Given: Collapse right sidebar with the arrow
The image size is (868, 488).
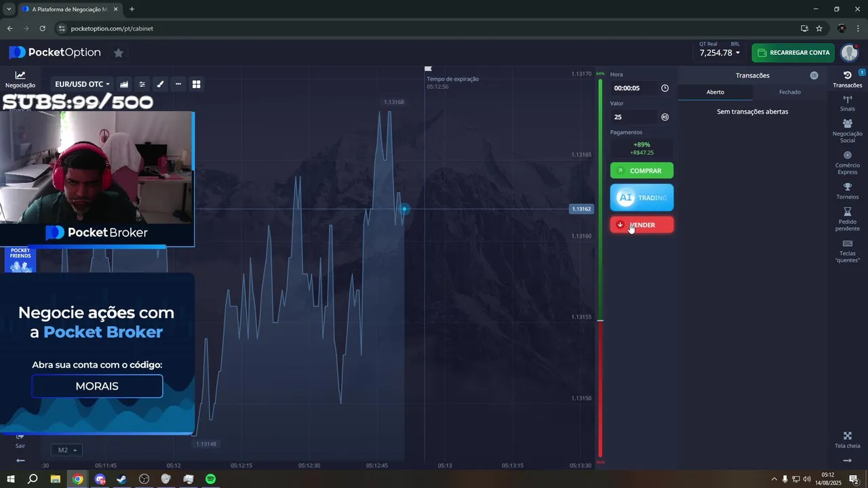Looking at the screenshot, I should [848, 461].
